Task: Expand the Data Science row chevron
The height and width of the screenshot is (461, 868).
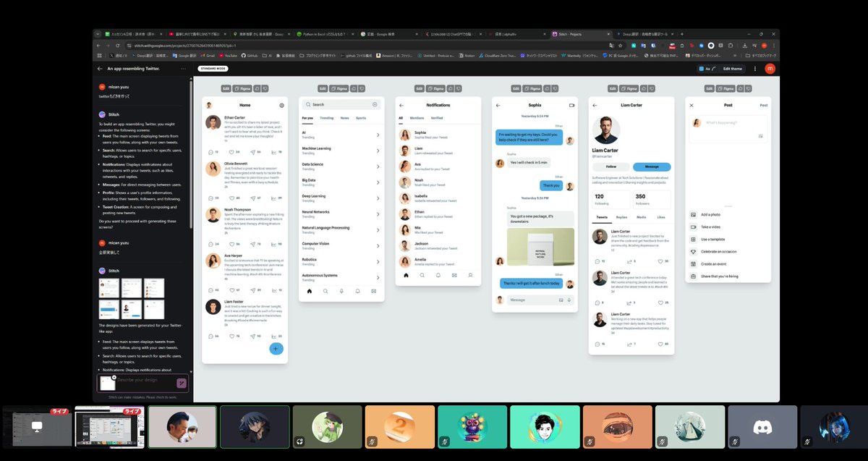Action: point(378,166)
